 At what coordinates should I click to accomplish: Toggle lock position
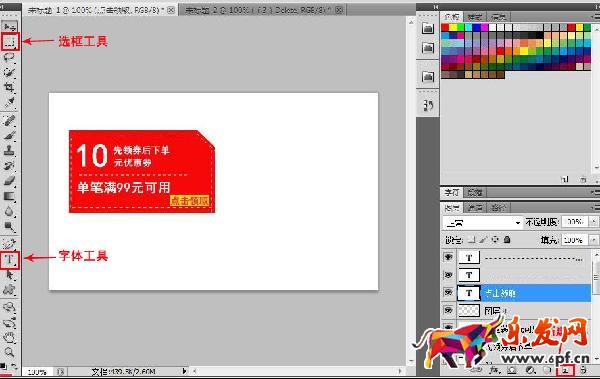pyautogui.click(x=495, y=240)
